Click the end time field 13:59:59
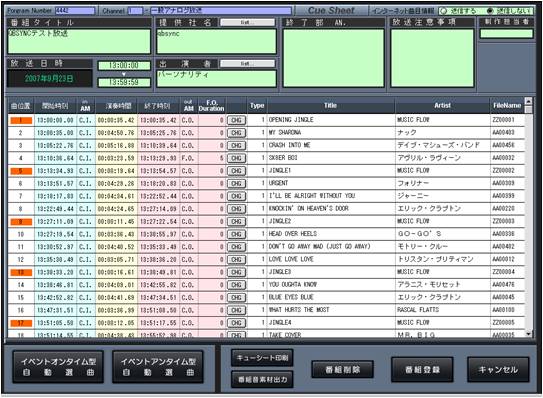This screenshot has width=543, height=398. [124, 82]
